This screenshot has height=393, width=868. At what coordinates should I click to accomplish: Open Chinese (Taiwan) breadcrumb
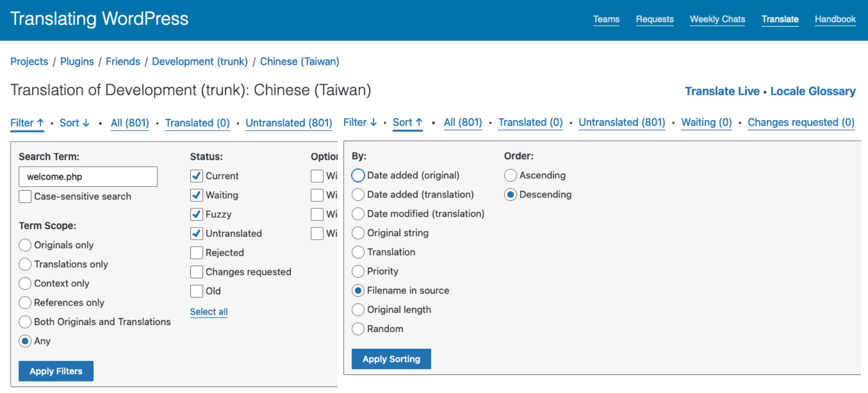click(x=299, y=61)
